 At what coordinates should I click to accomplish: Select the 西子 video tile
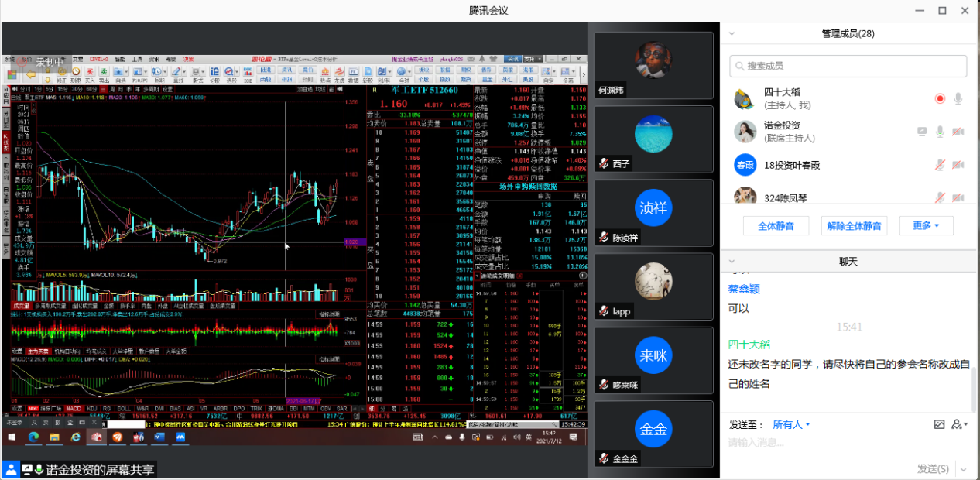(654, 139)
